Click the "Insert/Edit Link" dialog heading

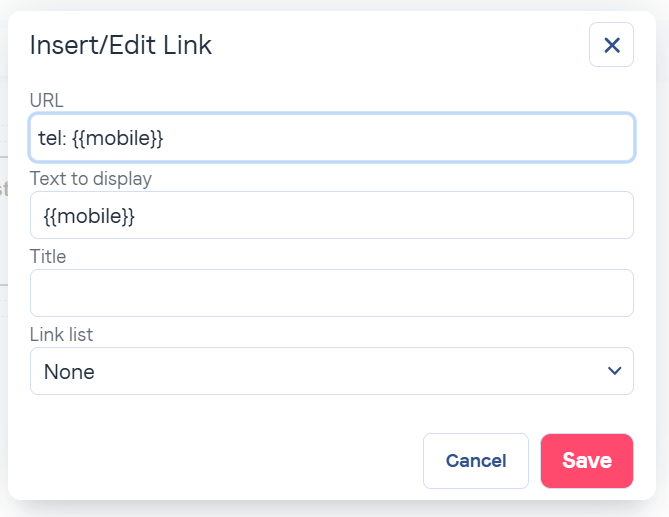click(x=121, y=45)
